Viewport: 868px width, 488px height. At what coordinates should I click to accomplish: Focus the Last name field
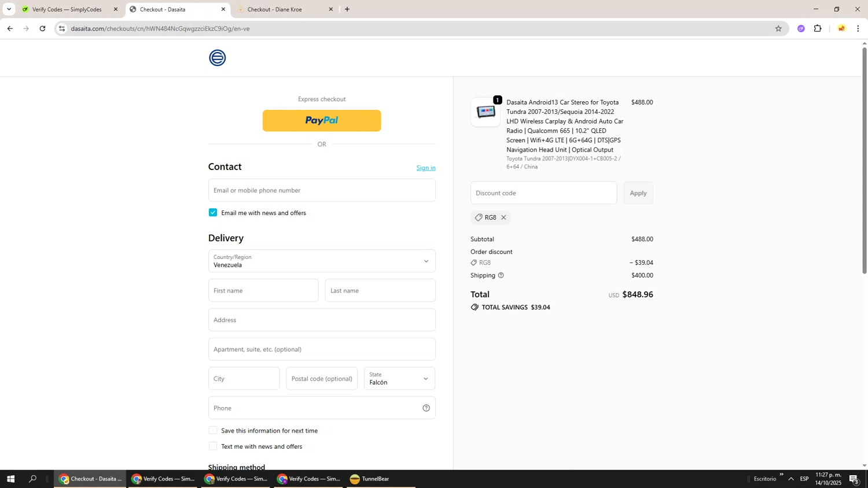click(380, 291)
